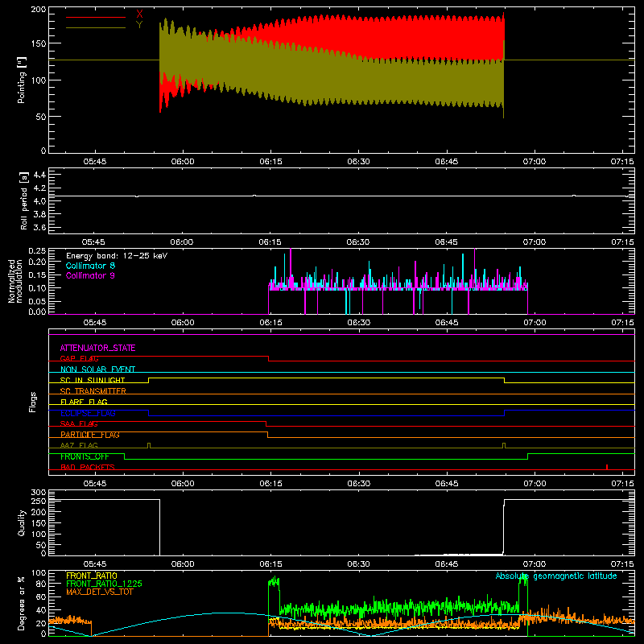Click the FLARE_FLAG label
Viewport: 644px width, 644px height.
click(x=84, y=402)
